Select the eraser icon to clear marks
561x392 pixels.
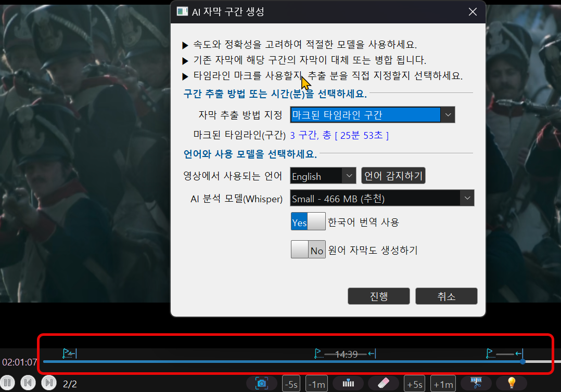click(383, 384)
